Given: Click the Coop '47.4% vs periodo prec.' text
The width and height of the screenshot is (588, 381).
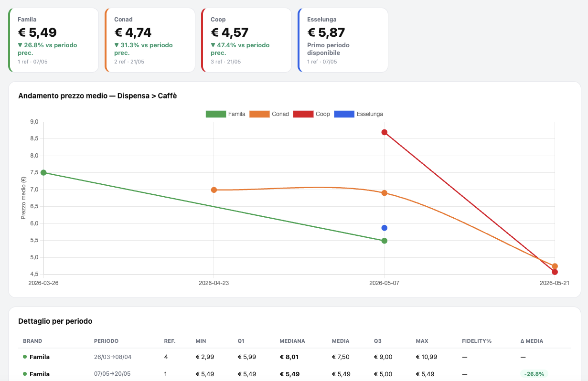Looking at the screenshot, I should [x=240, y=49].
